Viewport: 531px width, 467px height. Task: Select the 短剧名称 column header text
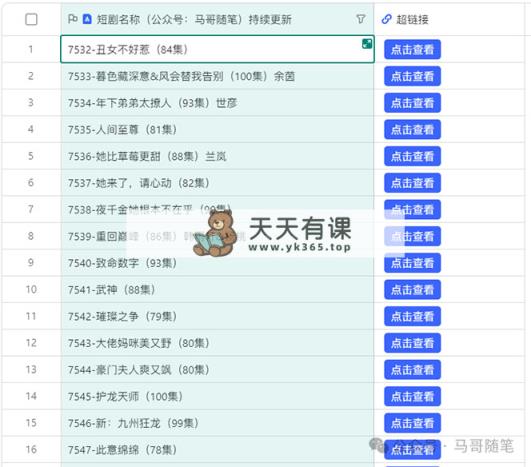click(194, 20)
